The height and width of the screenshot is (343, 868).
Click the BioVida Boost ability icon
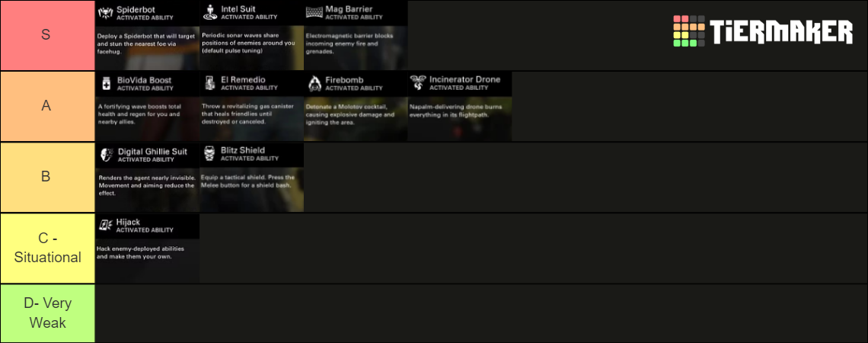pyautogui.click(x=107, y=83)
